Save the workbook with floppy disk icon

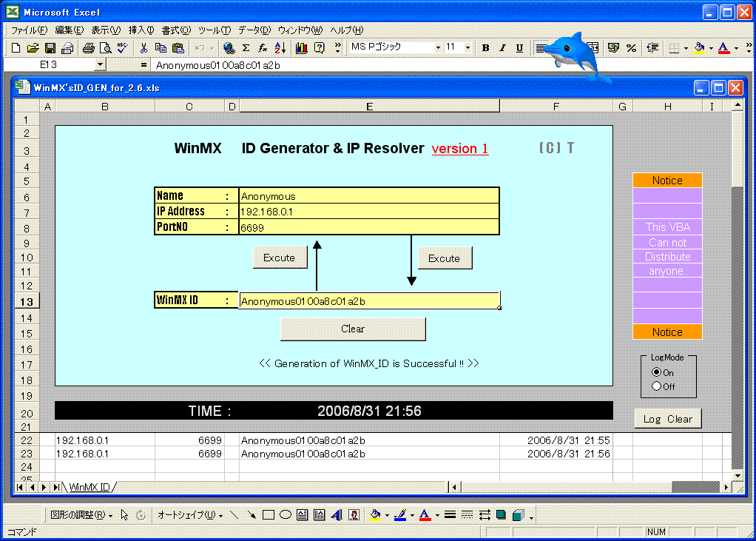click(50, 47)
